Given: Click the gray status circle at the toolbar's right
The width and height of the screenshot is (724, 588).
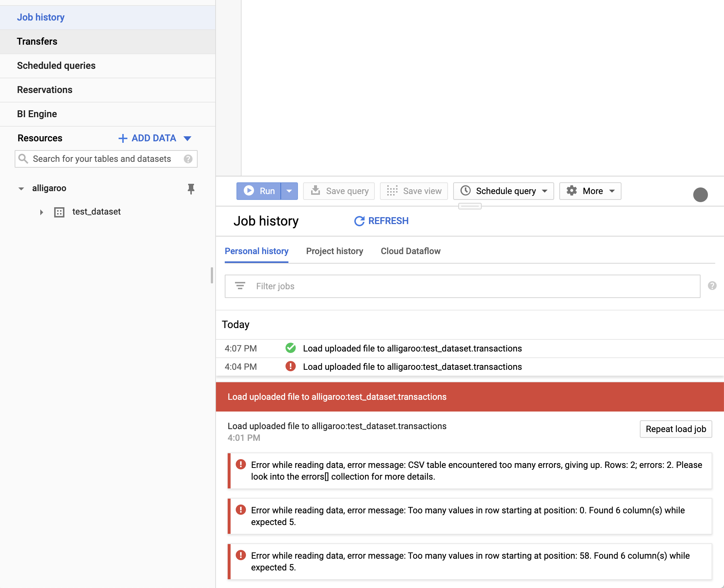Looking at the screenshot, I should (x=700, y=195).
